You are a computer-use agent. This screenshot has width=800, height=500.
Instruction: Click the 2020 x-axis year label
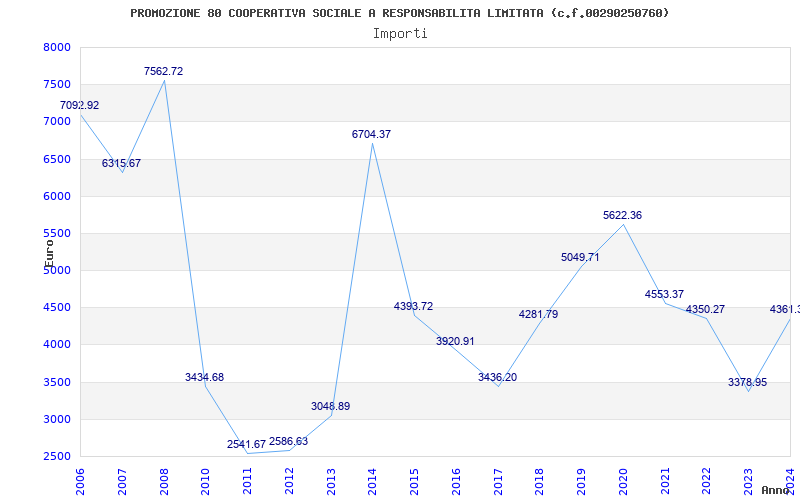click(623, 482)
